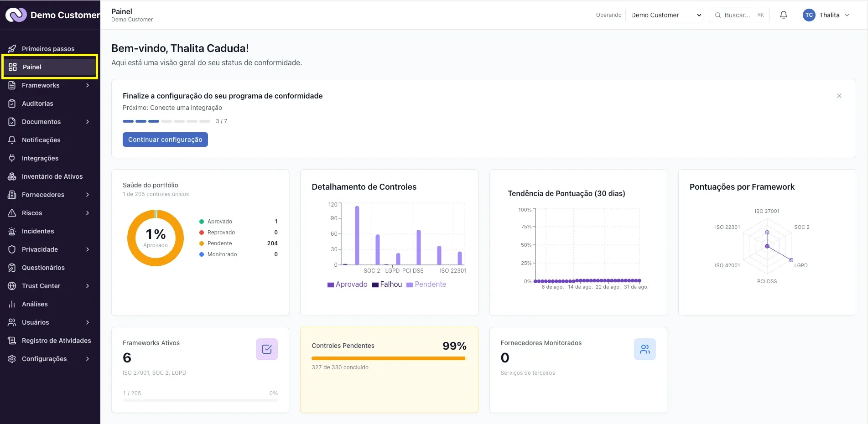Click the Controles Pendentes progress bar
Image resolution: width=868 pixels, height=424 pixels.
click(389, 358)
